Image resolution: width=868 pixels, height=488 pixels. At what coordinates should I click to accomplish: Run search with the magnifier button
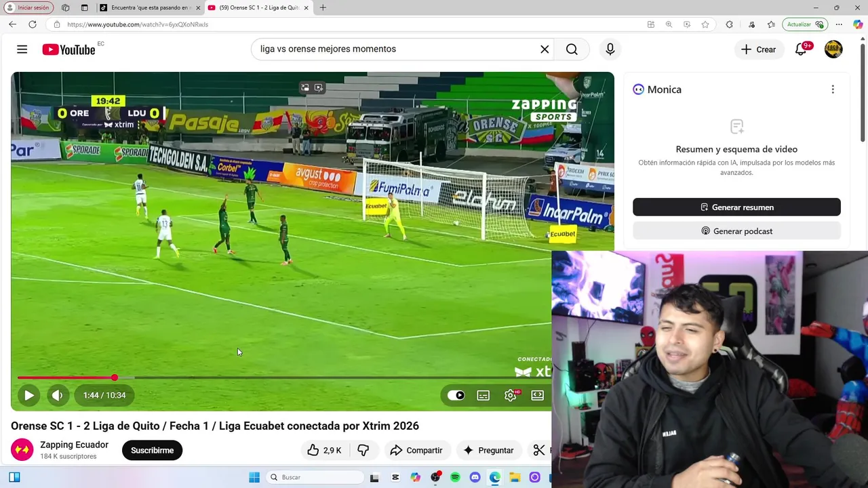(572, 49)
